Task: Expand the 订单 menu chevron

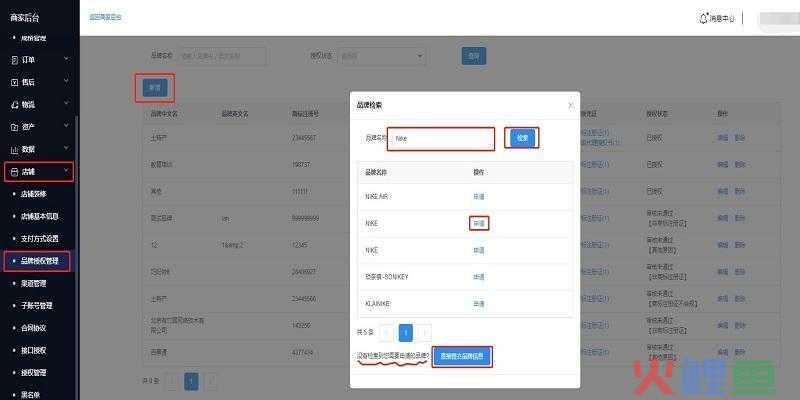Action: [66, 60]
